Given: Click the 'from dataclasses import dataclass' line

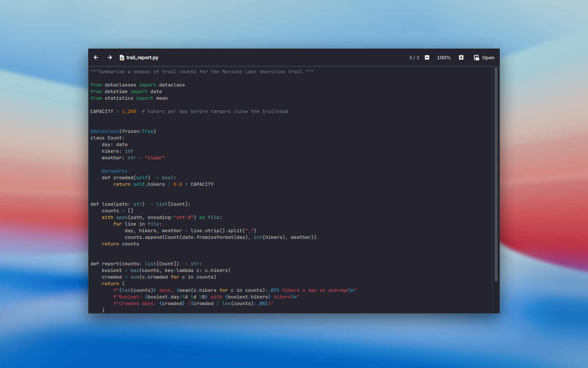Looking at the screenshot, I should click(137, 85).
